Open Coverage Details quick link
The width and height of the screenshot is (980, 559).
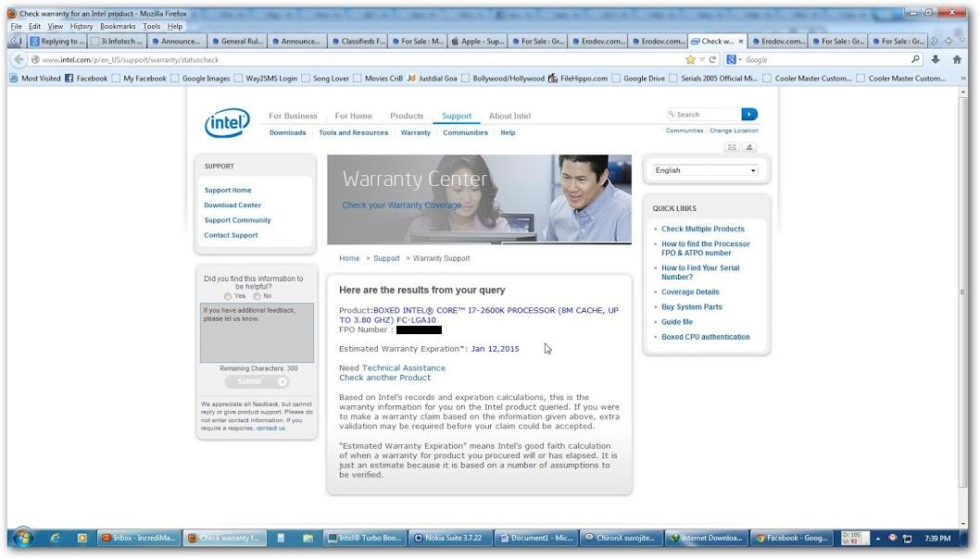[x=690, y=292]
